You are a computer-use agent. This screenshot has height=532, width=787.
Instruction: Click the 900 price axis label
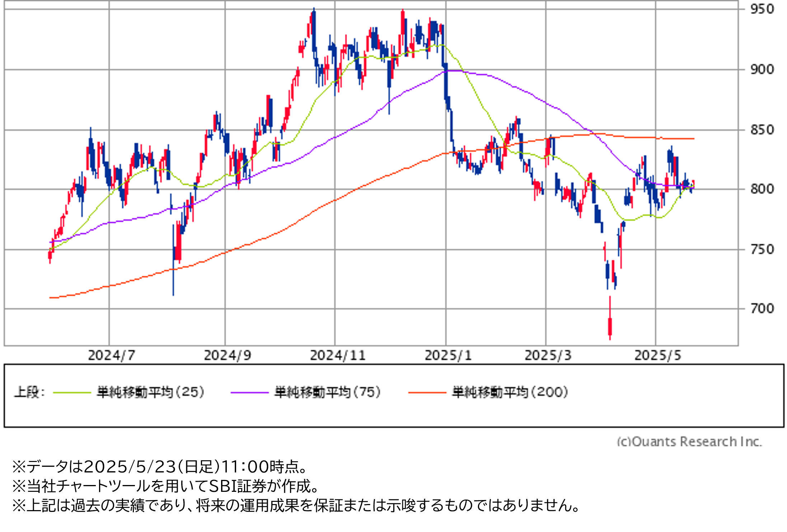(x=762, y=70)
